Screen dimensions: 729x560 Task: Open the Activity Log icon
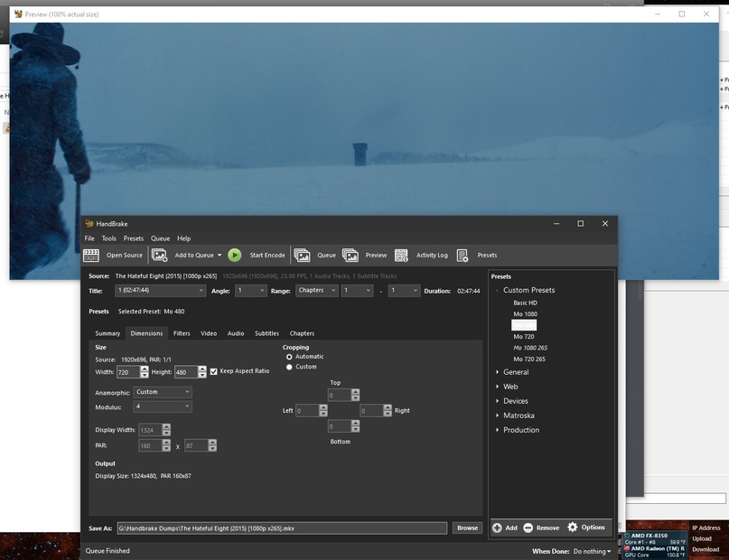click(401, 256)
